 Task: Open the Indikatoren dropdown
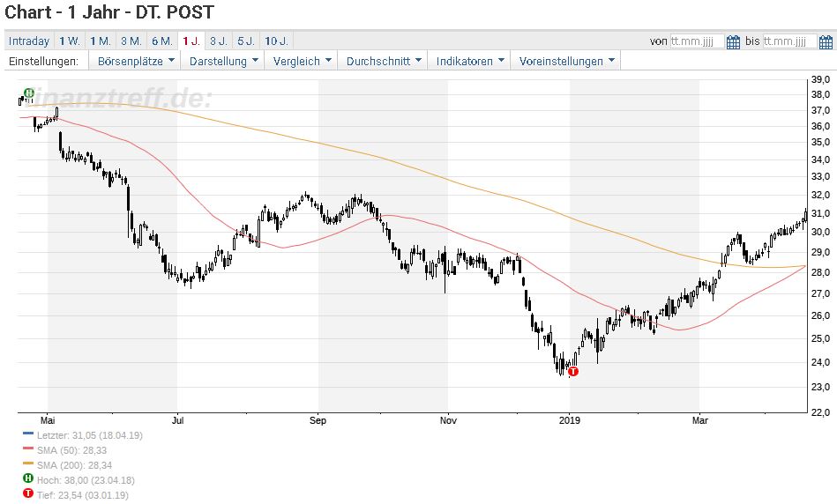[x=470, y=62]
